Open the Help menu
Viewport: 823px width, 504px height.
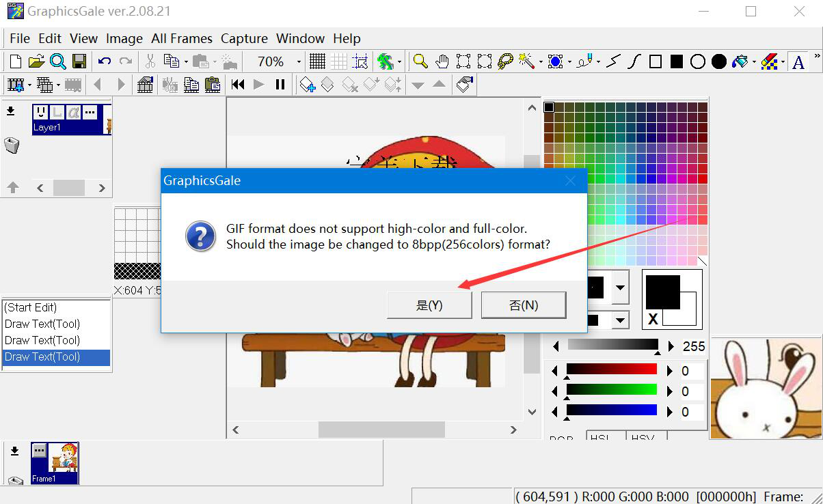coord(347,39)
